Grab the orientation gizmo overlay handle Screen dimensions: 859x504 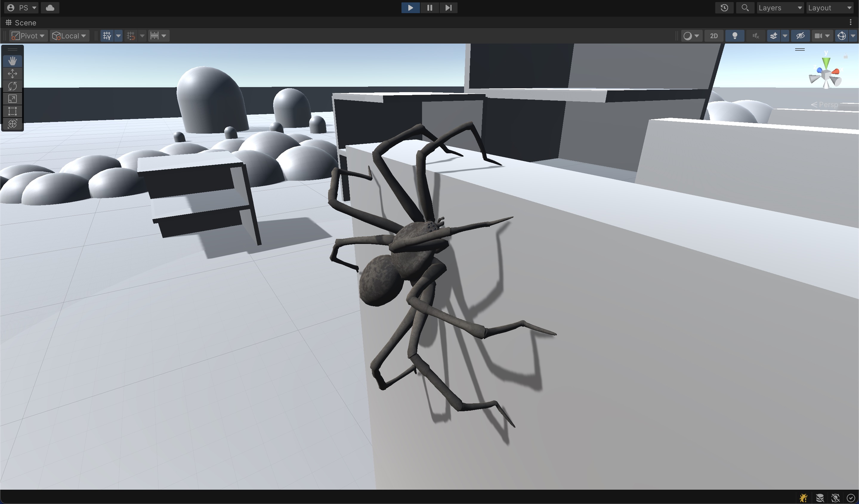click(800, 50)
